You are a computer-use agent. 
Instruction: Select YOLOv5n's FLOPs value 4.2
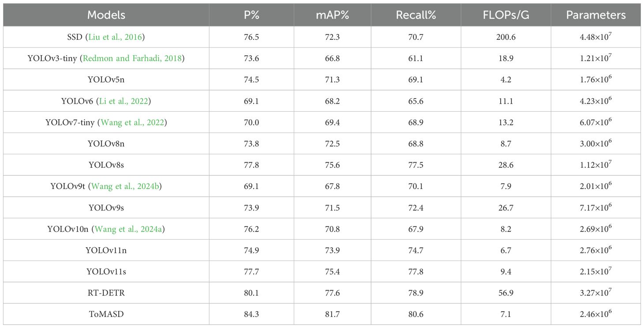click(x=506, y=80)
